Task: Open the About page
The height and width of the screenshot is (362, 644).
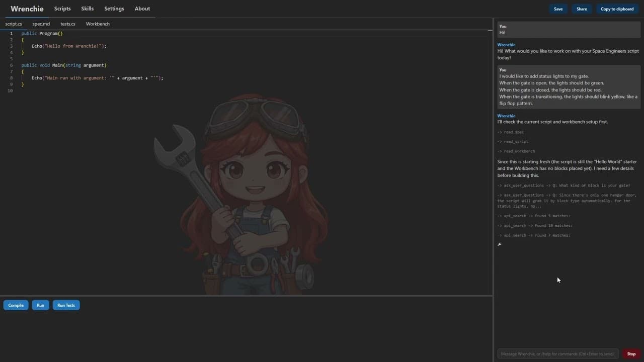Action: click(x=142, y=9)
